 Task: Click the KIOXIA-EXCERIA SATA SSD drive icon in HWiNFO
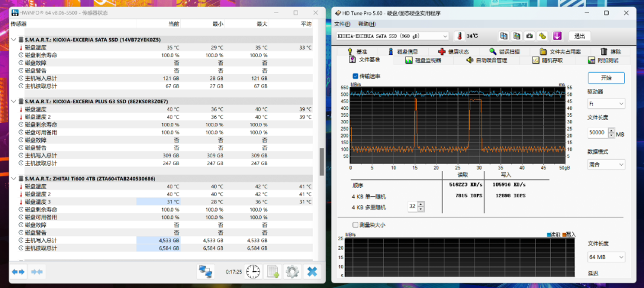(21, 40)
